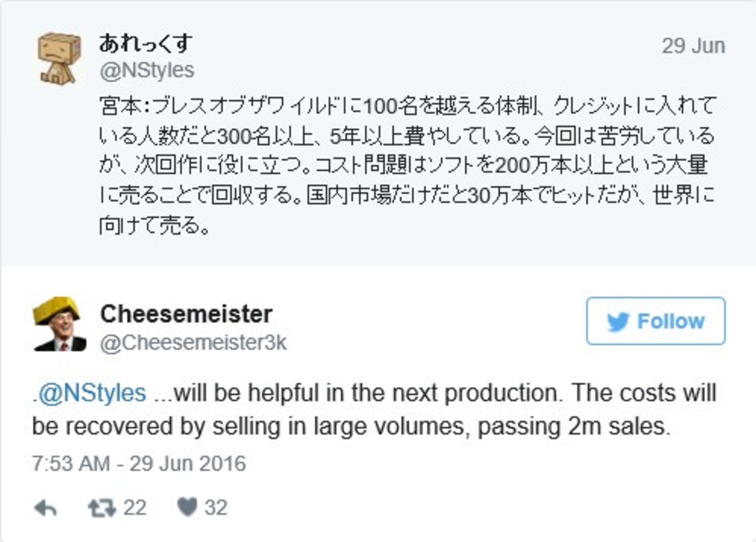This screenshot has height=542, width=756.
Task: Open the 7:53 AM - 29 Jun 2016 timestamp
Action: point(139,464)
